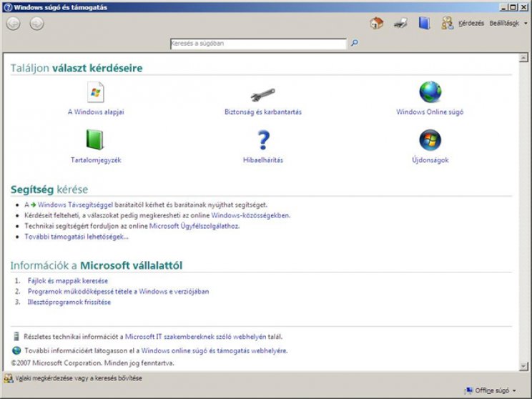This screenshot has height=399, width=532.
Task: Open the Kérdezés option
Action: click(471, 24)
